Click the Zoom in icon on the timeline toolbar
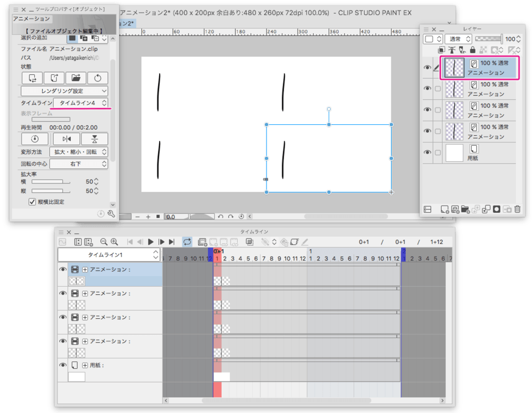Image resolution: width=532 pixels, height=413 pixels. click(114, 242)
